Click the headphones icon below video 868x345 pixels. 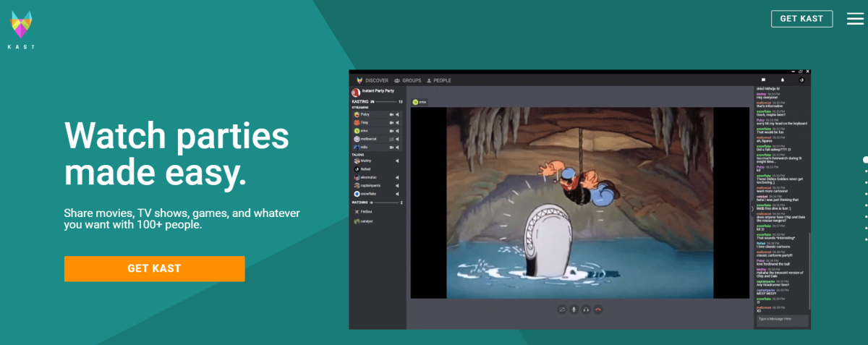tap(586, 310)
